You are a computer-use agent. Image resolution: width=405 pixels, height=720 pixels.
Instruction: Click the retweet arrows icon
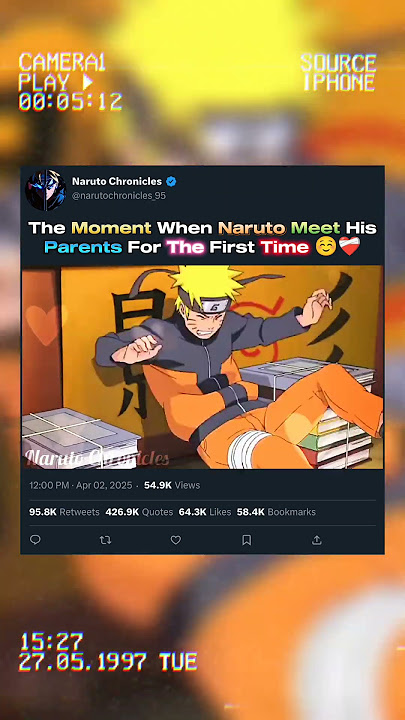pos(106,540)
